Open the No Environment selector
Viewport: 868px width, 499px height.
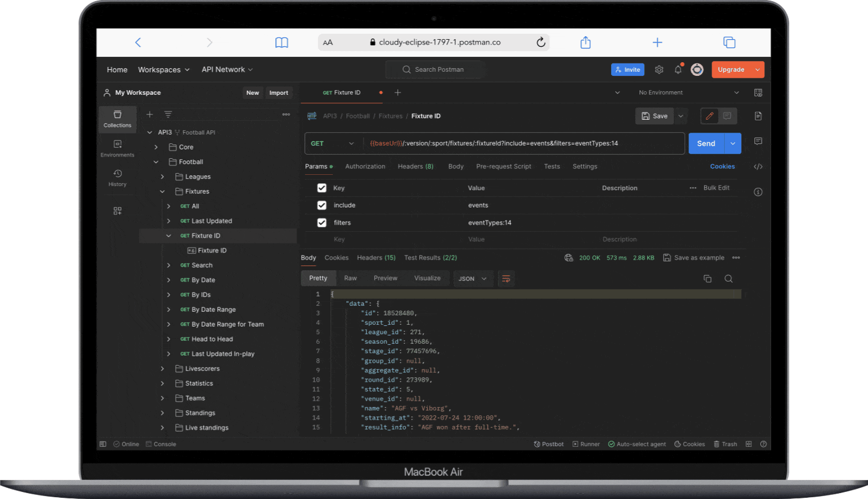pos(689,92)
